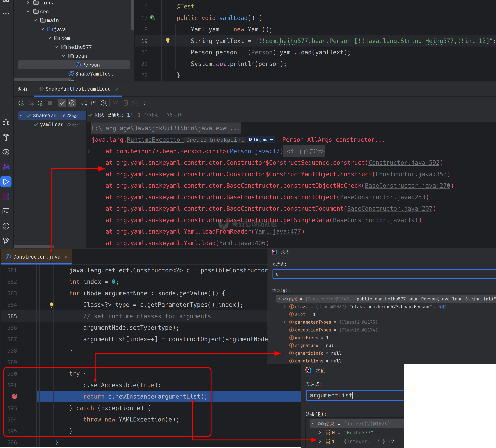The width and height of the screenshot is (496, 448).
Task: Stop the running test process
Action: tap(50, 103)
